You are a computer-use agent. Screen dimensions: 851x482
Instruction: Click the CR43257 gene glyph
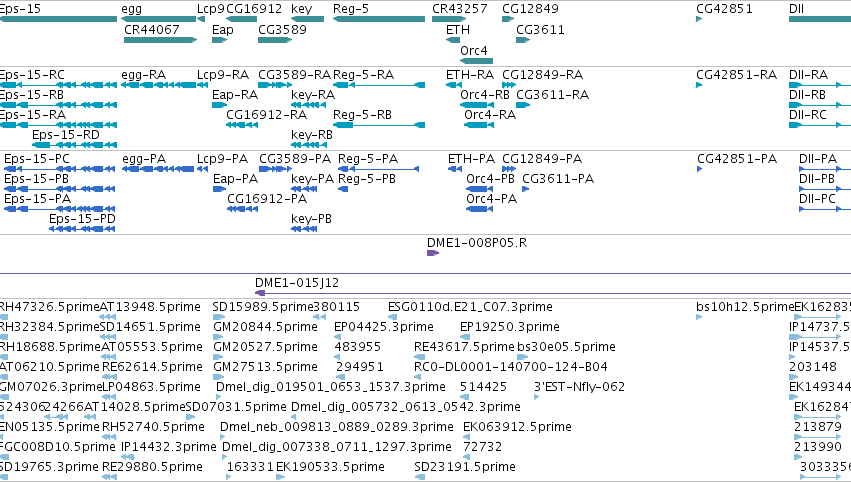(449, 19)
